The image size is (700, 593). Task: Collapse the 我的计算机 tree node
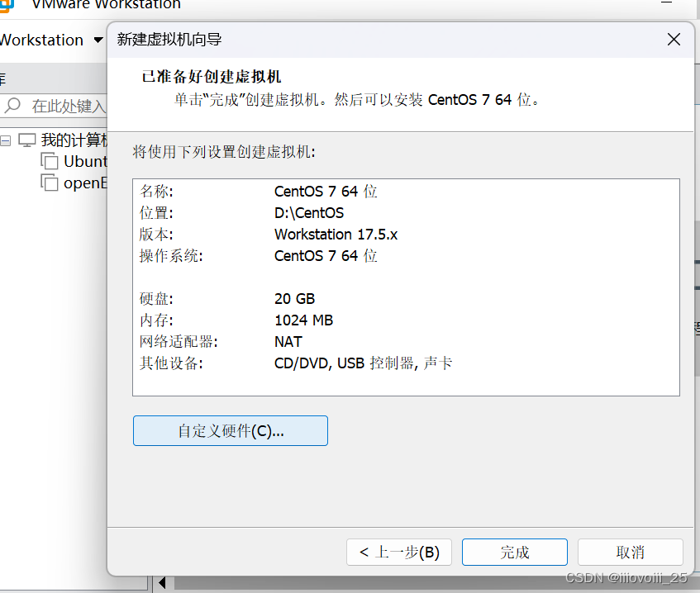[x=5, y=141]
